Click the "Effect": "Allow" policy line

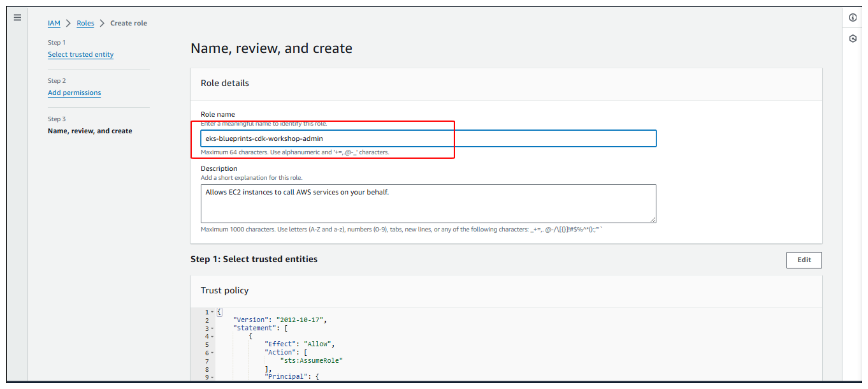[299, 344]
